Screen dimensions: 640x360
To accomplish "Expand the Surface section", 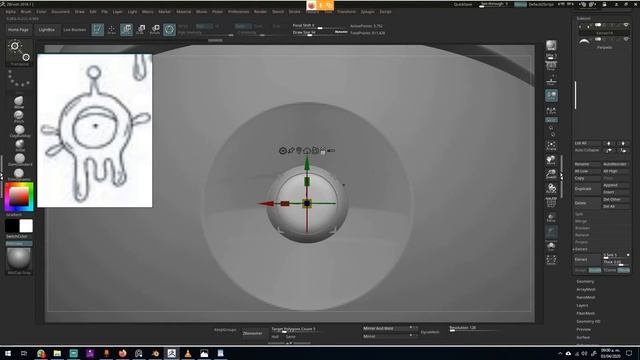I will pyautogui.click(x=583, y=338).
